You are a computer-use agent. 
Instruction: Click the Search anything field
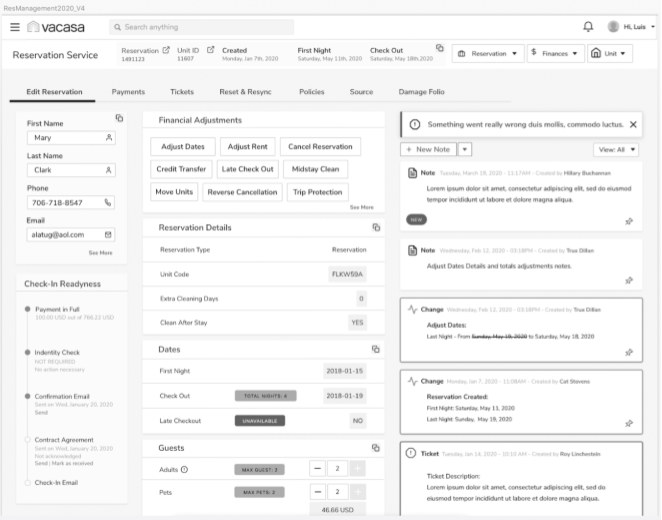pos(202,27)
